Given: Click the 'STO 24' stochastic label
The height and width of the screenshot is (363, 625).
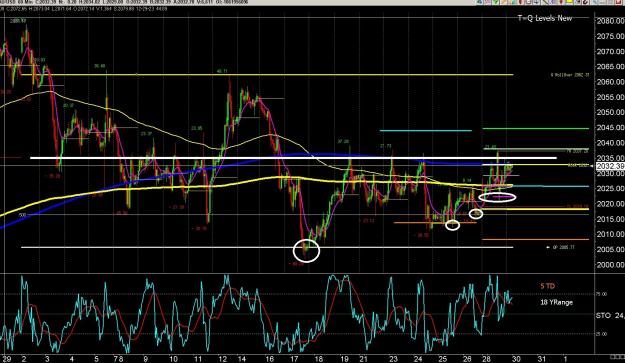Looking at the screenshot, I should pyautogui.click(x=610, y=316).
